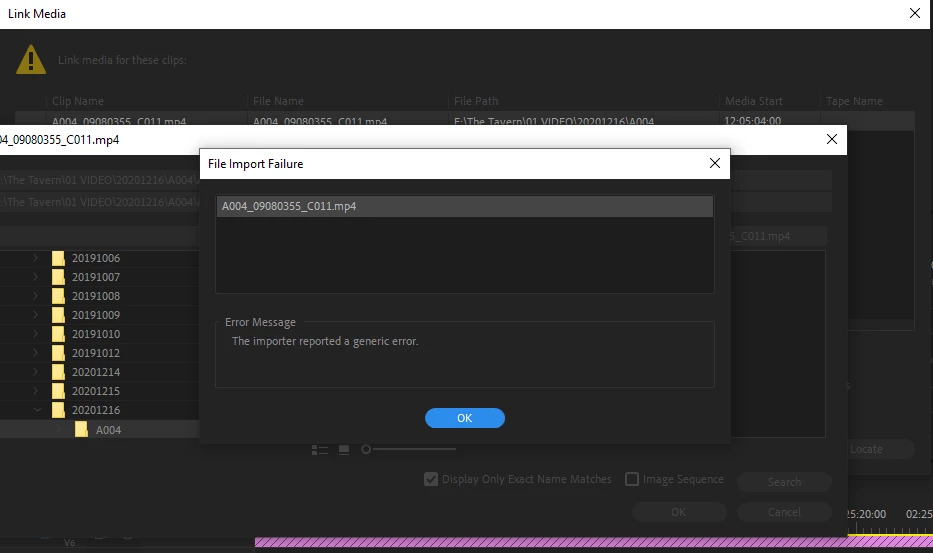Select the 20201216 folder icon
933x553 pixels.
pos(58,410)
